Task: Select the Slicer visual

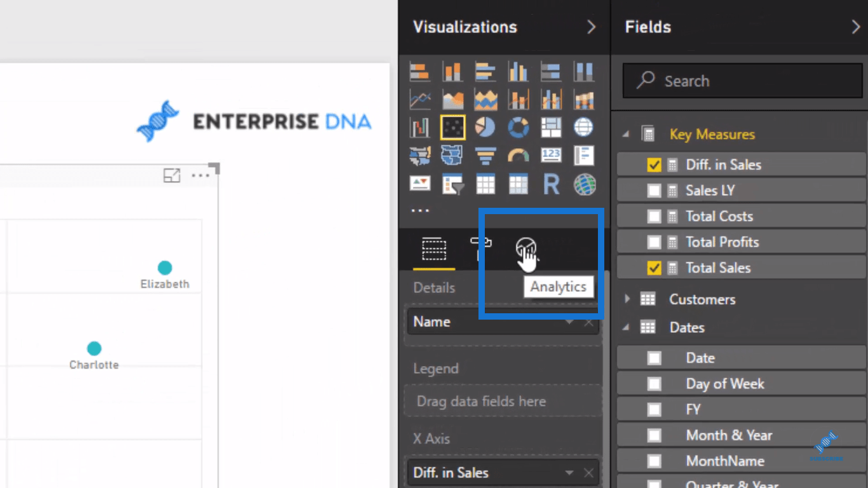Action: tap(452, 184)
